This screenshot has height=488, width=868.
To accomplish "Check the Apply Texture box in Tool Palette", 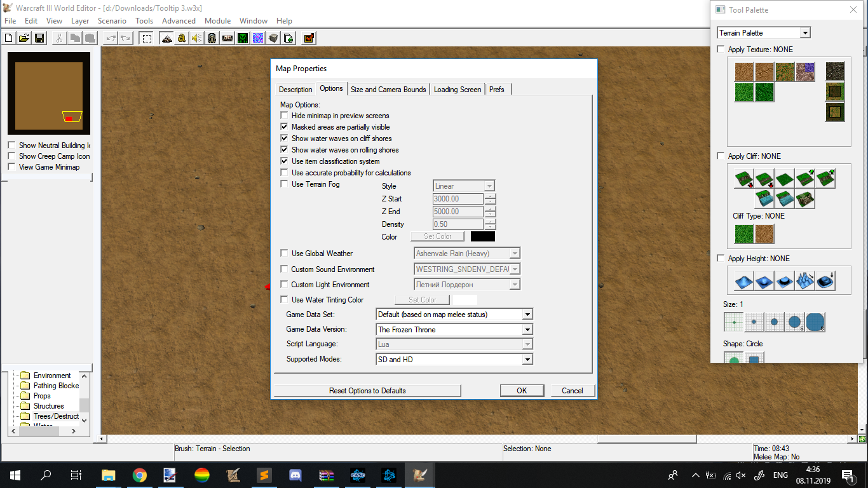I will coord(721,49).
